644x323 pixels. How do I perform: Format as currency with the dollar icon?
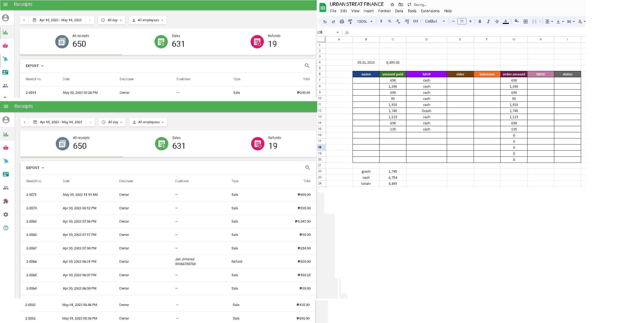[x=381, y=21]
